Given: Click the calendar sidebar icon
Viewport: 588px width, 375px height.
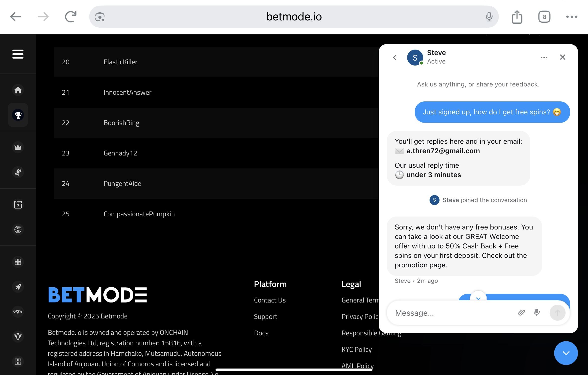Looking at the screenshot, I should coord(18,205).
